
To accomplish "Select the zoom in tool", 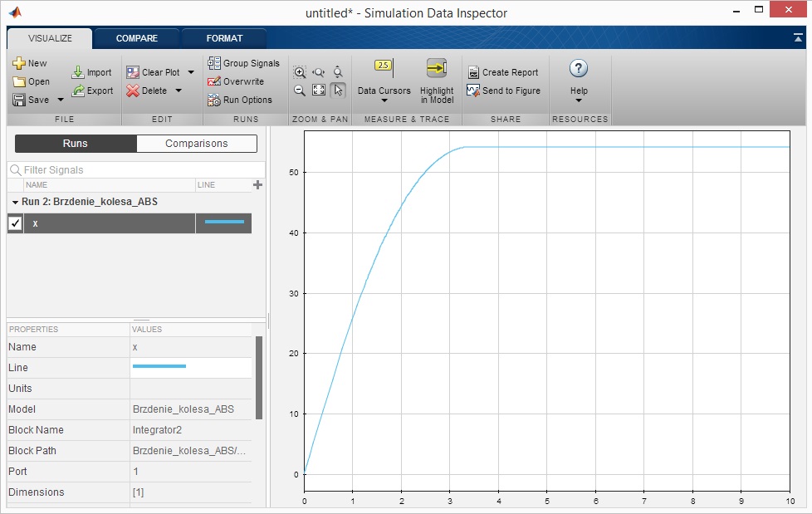I will tap(300, 72).
